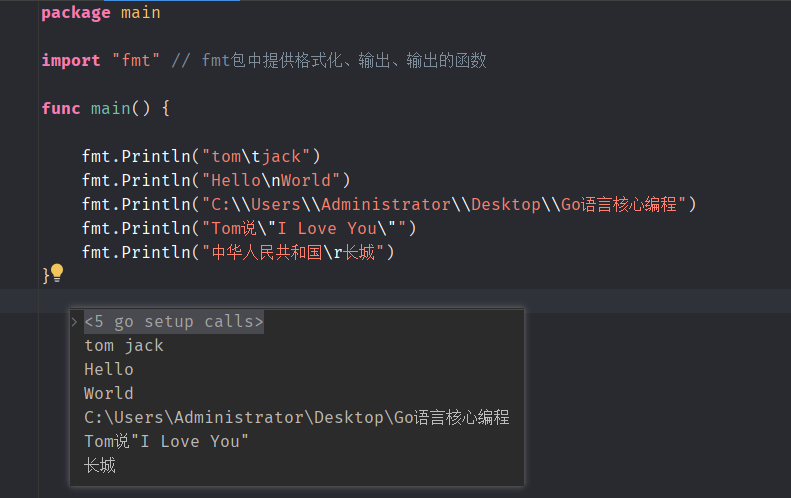Viewport: 791px width, 498px height.
Task: Click the "Hello\nWorld" string literal
Action: pyautogui.click(x=271, y=180)
